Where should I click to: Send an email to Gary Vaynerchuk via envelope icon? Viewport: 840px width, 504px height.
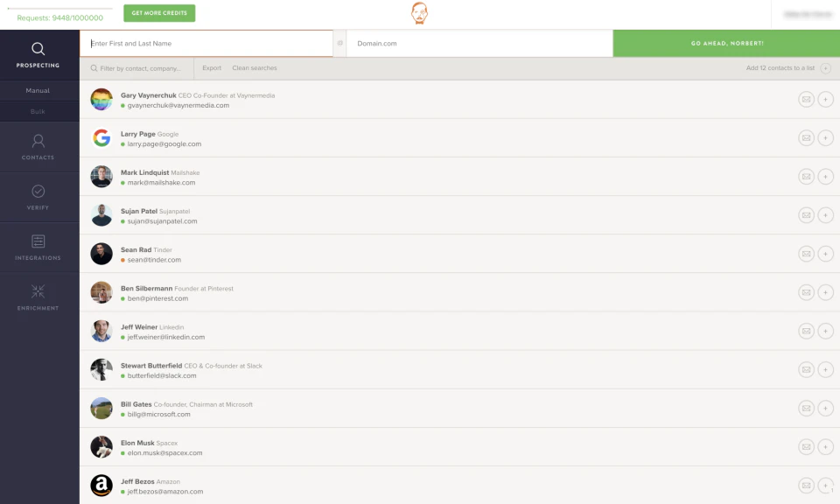[x=805, y=99]
